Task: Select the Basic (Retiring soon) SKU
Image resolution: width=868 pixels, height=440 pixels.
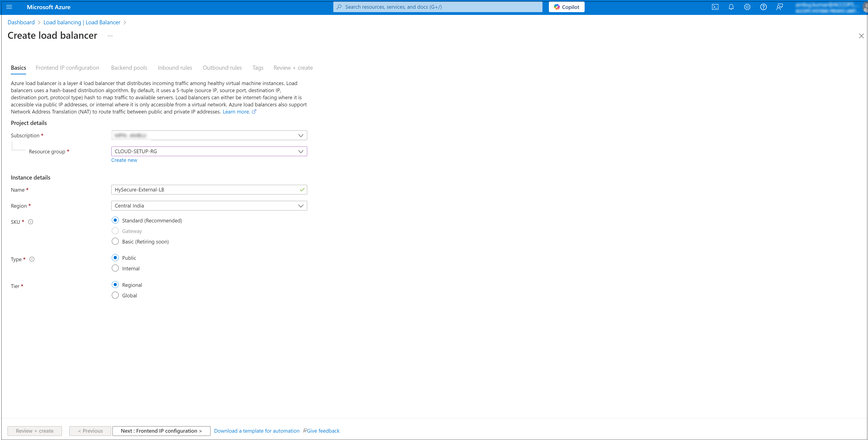Action: click(115, 241)
